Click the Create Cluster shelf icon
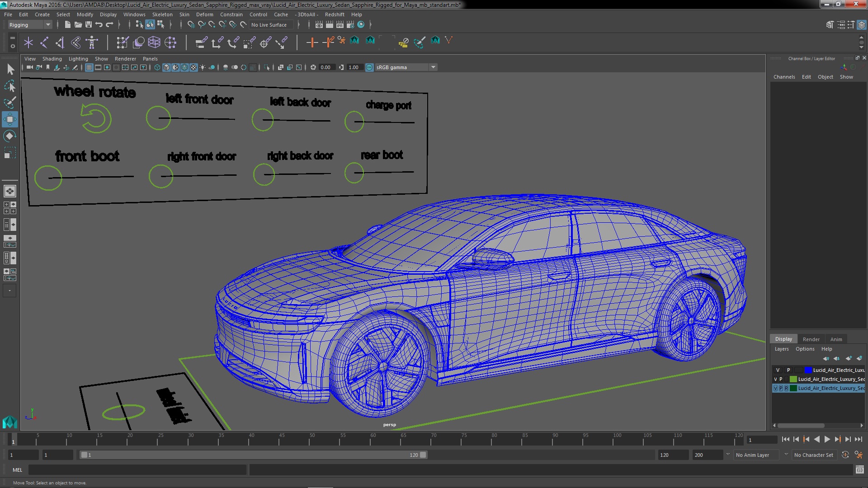868x488 pixels. 170,42
